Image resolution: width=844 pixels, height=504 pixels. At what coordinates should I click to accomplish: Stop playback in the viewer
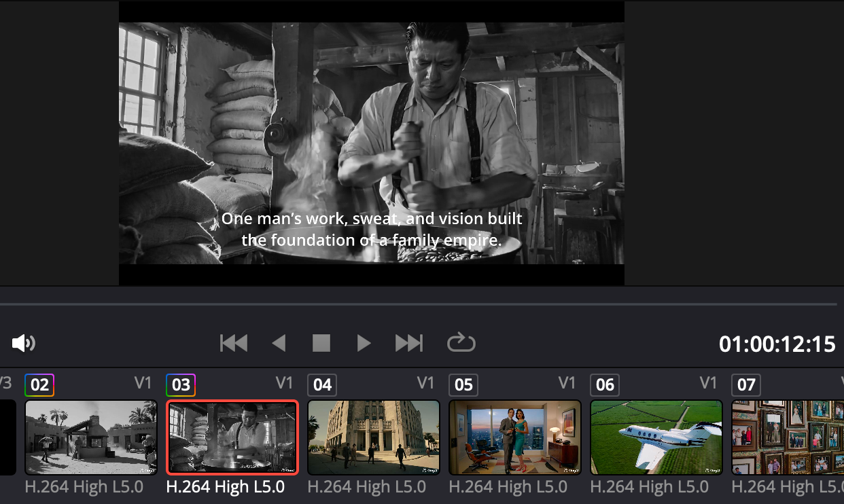coord(321,343)
